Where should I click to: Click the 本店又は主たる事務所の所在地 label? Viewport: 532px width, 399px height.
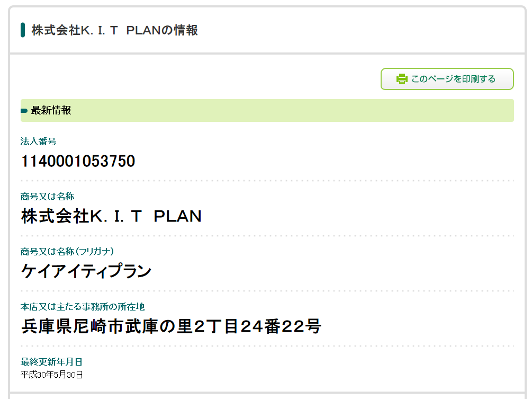(x=83, y=306)
